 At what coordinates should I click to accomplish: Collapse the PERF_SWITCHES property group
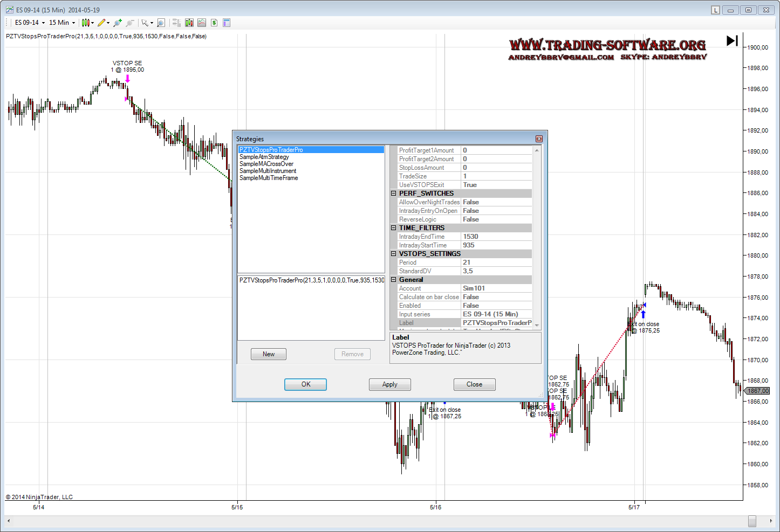(394, 194)
